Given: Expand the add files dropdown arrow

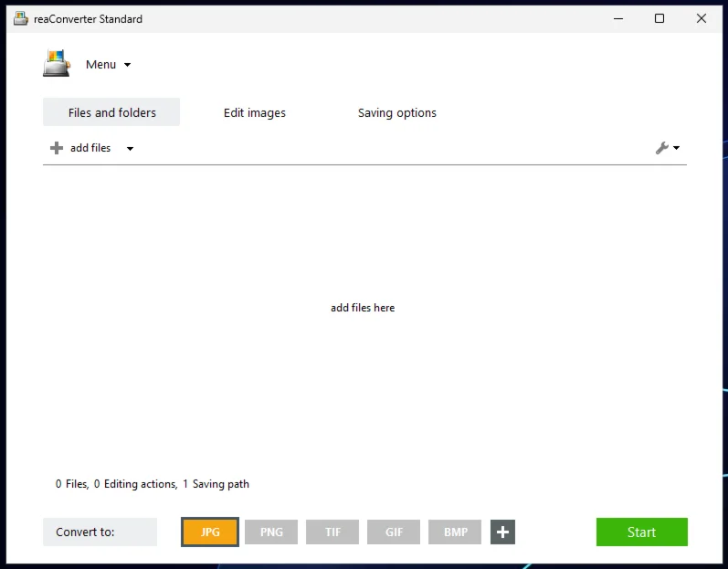Looking at the screenshot, I should pyautogui.click(x=130, y=149).
